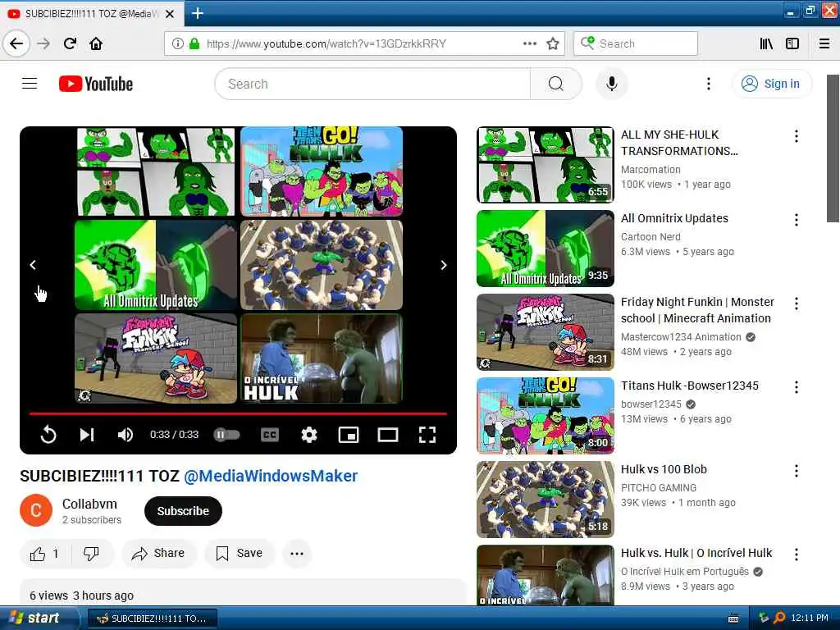Show previous suggested videos in player
This screenshot has width=840, height=630.
[x=33, y=265]
